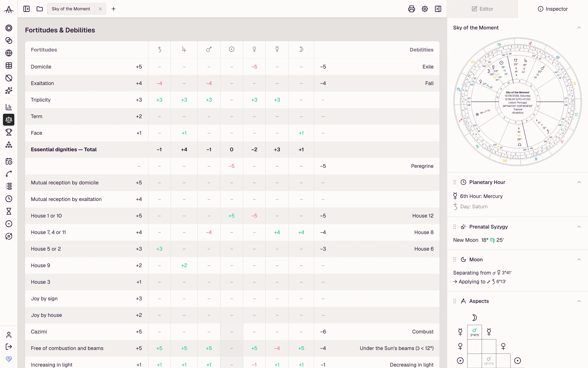Open the globe map view in sidebar
This screenshot has width=588, height=368.
pos(9,53)
